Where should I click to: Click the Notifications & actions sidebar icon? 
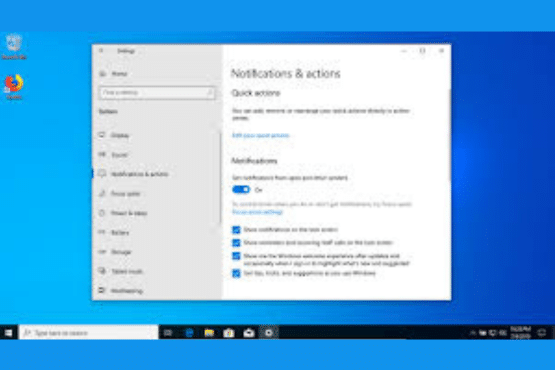(102, 174)
